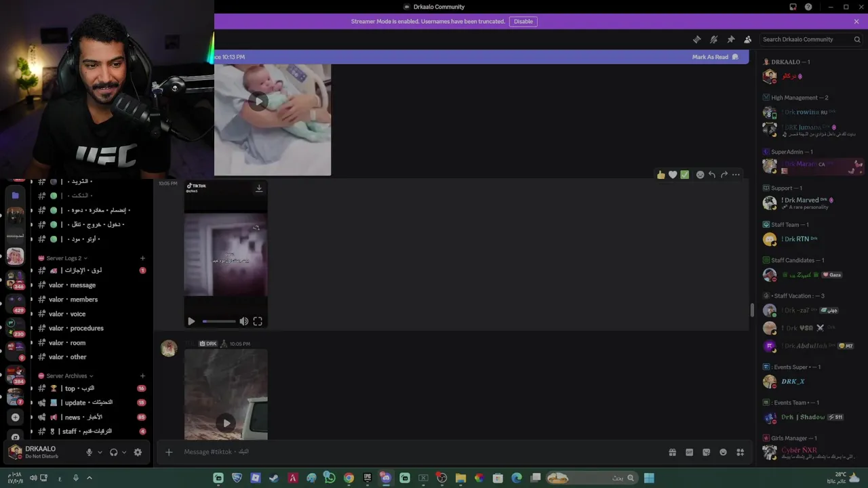Open the gift Nitro icon
Viewport: 868px width, 488px height.
point(672,452)
